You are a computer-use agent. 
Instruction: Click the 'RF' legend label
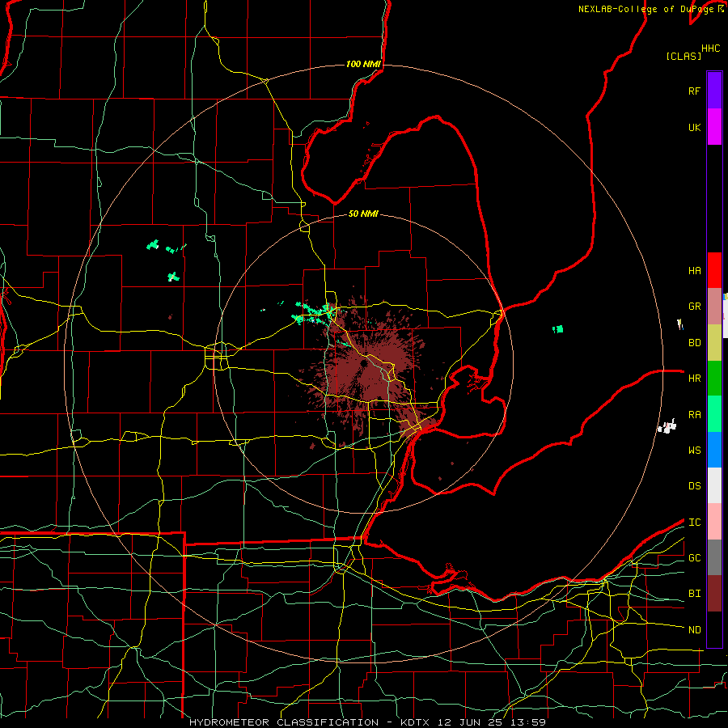694,91
